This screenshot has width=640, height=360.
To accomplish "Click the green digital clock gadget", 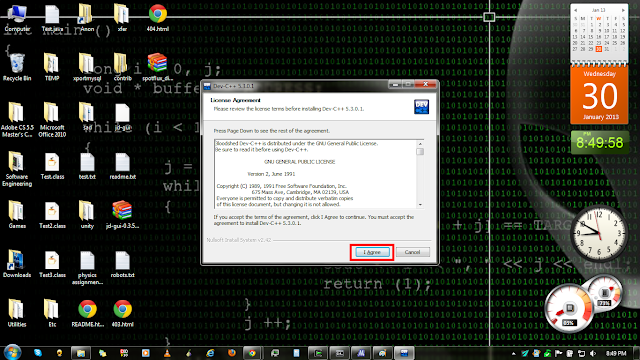I will point(599,142).
